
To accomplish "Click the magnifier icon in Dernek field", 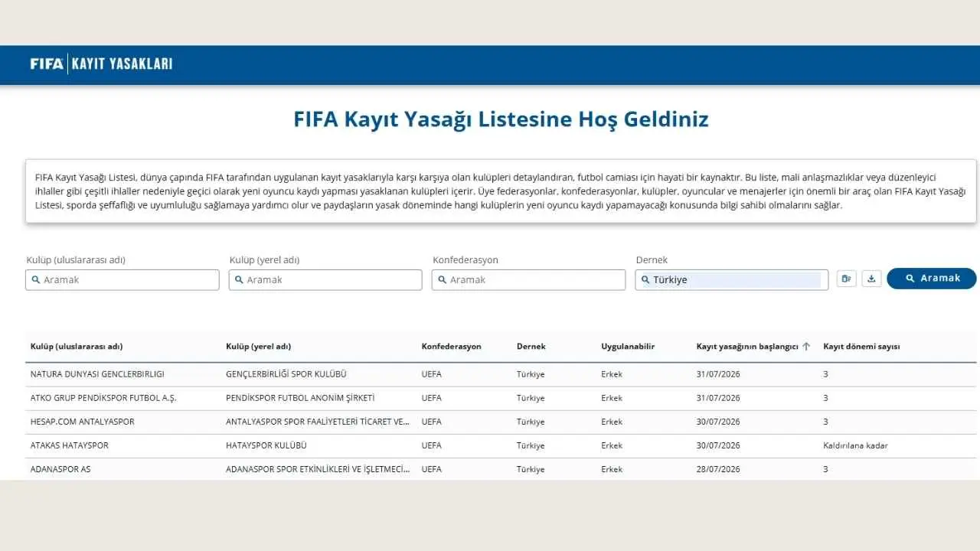I will pyautogui.click(x=645, y=280).
